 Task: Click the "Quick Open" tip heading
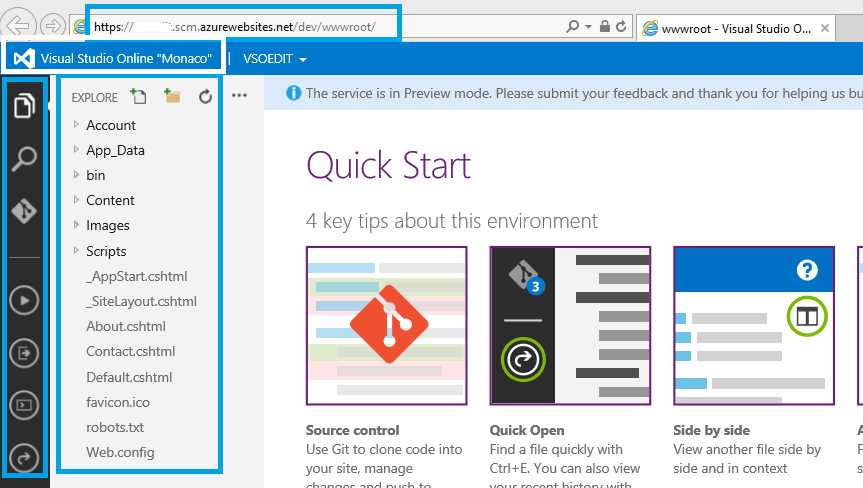(527, 430)
